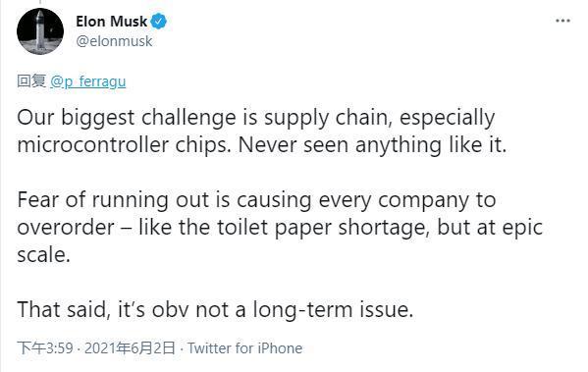Open the @p_ferragu reply mention link
Image resolution: width=588 pixels, height=372 pixels.
coord(87,81)
